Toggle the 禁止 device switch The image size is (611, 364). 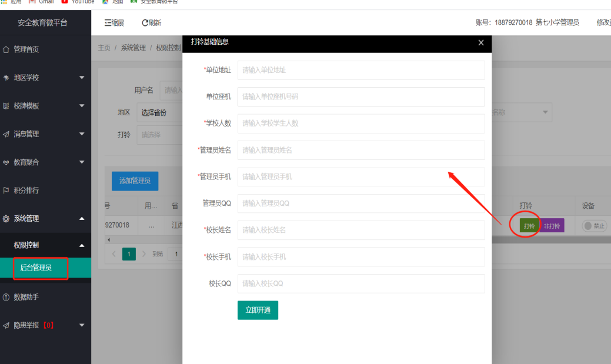595,226
